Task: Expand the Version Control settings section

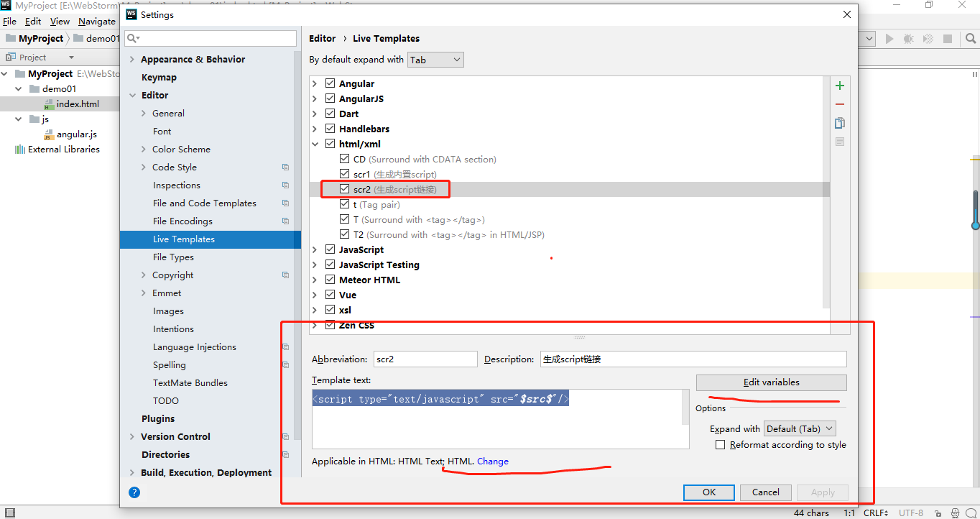Action: point(132,437)
